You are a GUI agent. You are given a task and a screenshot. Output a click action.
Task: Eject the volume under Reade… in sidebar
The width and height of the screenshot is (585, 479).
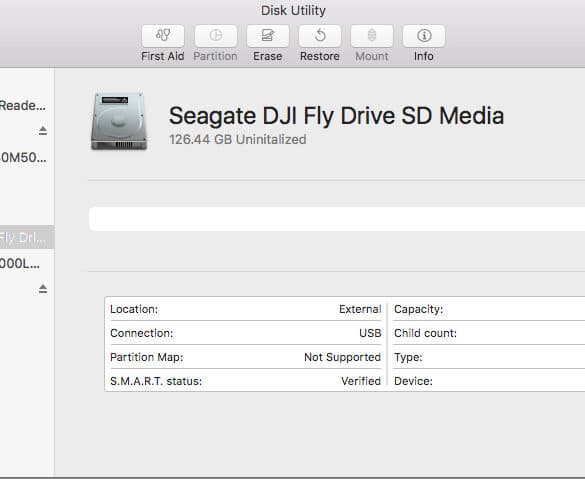point(43,131)
